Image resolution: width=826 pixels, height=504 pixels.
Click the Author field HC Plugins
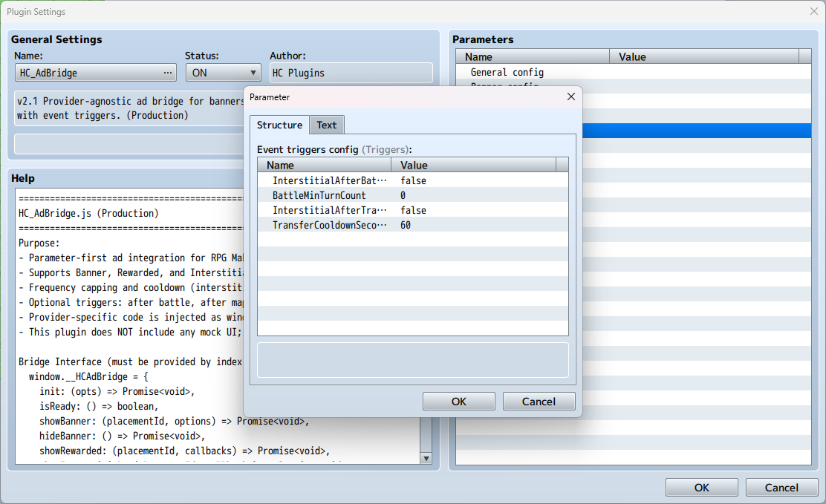[x=351, y=73]
